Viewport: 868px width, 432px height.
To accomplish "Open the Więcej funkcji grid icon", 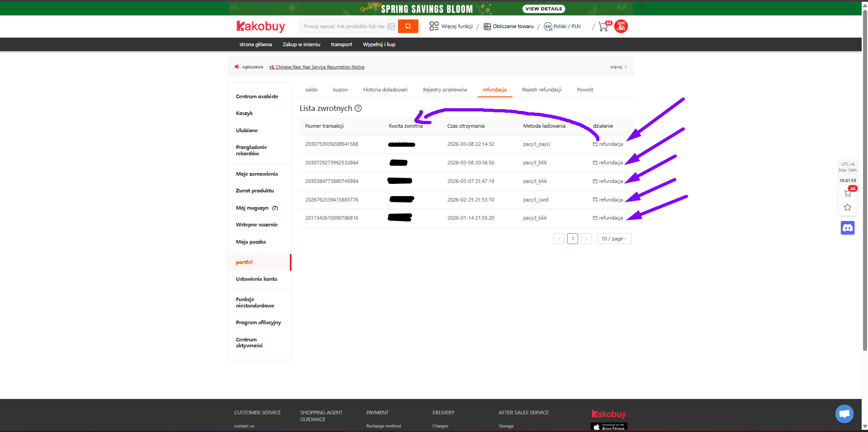I will pos(434,26).
